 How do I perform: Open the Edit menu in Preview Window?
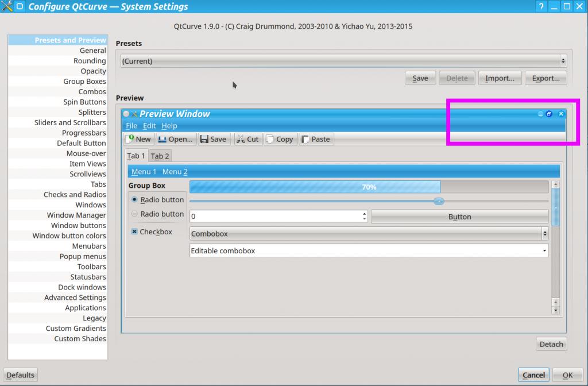[x=149, y=126]
